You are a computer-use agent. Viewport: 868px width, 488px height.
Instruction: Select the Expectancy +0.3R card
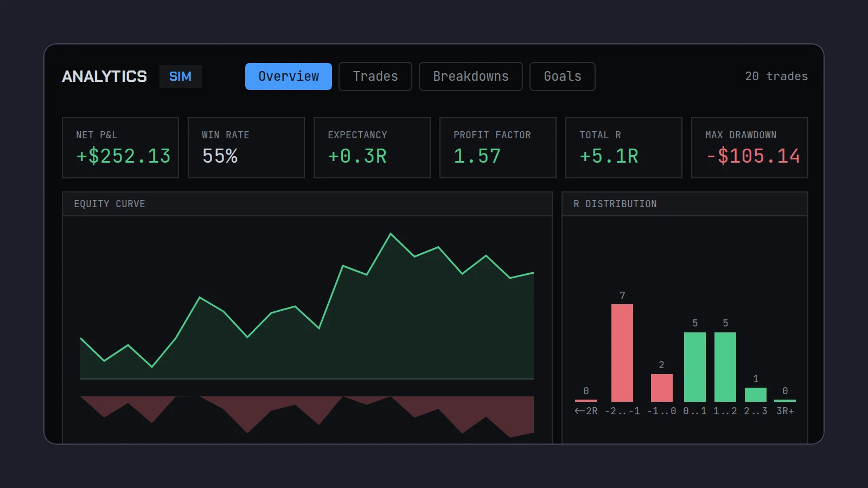pyautogui.click(x=372, y=148)
